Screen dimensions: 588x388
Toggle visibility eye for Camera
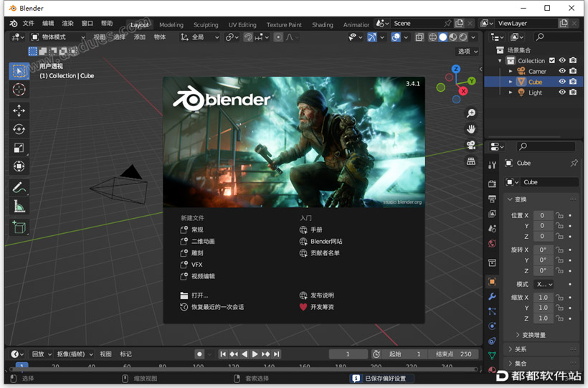[562, 70]
